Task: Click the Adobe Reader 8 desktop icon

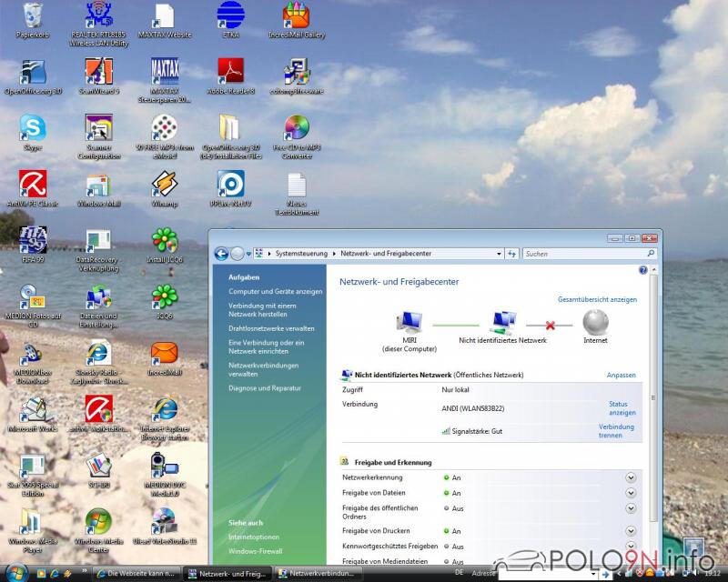Action: pyautogui.click(x=230, y=71)
